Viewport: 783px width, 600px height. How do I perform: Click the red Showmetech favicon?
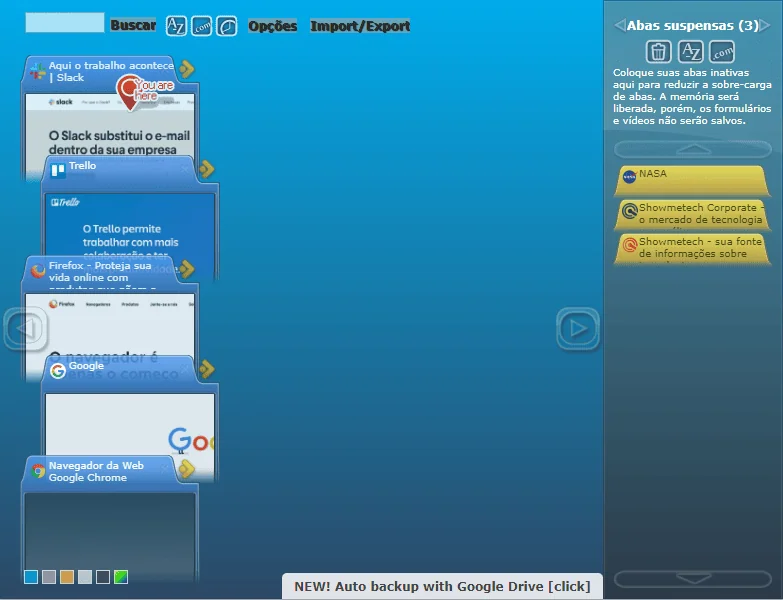(x=630, y=245)
